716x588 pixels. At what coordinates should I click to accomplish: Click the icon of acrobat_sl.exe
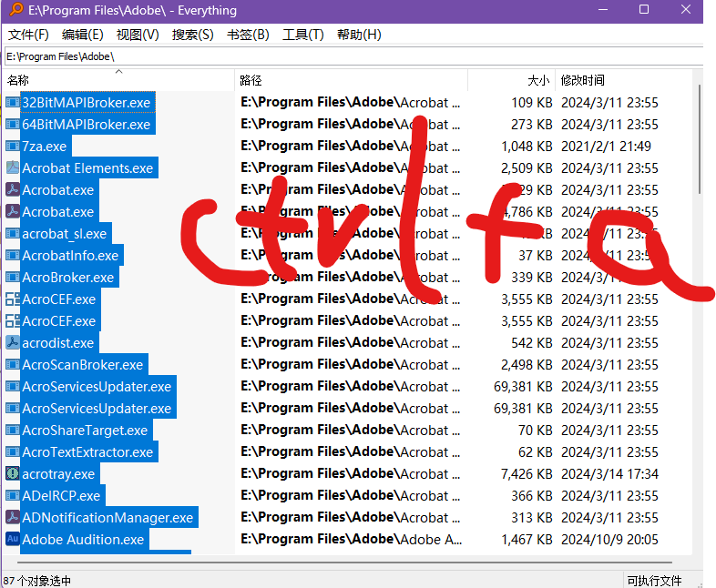tap(13, 234)
